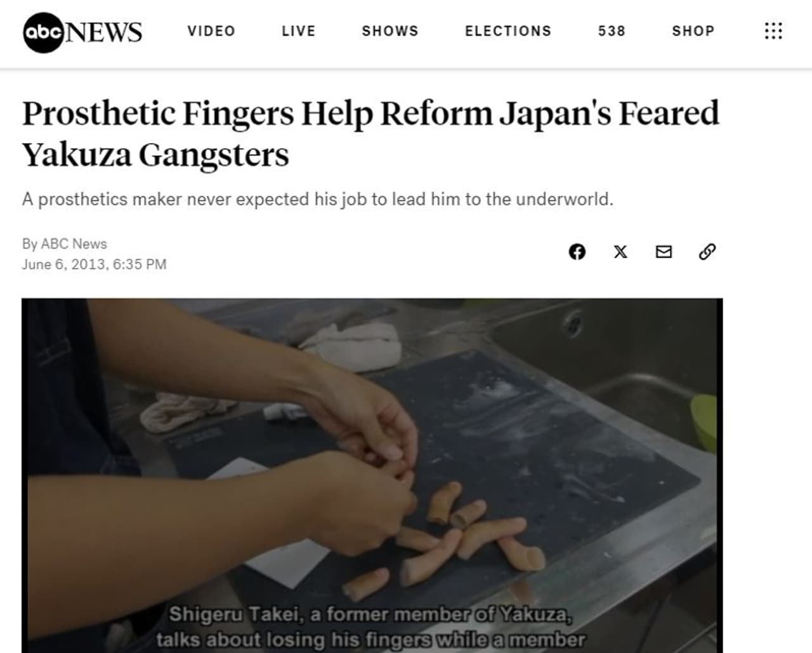Share the article on X
The width and height of the screenshot is (812, 653).
pos(620,252)
